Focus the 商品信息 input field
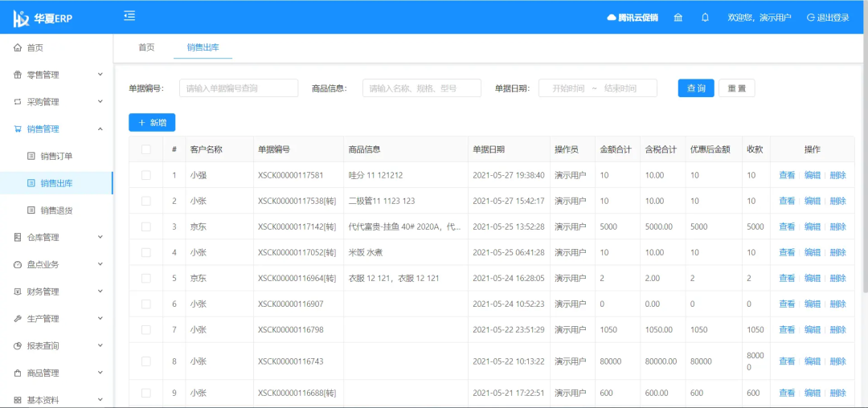The width and height of the screenshot is (868, 408). [422, 88]
